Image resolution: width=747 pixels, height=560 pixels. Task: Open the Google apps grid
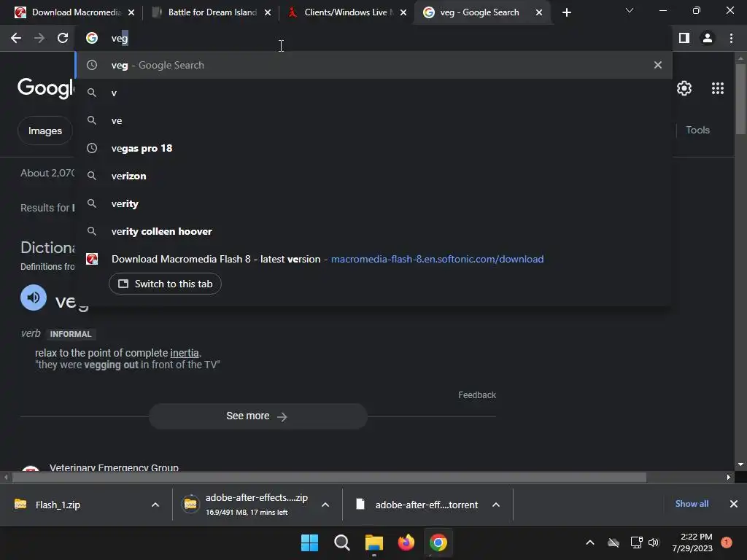718,88
